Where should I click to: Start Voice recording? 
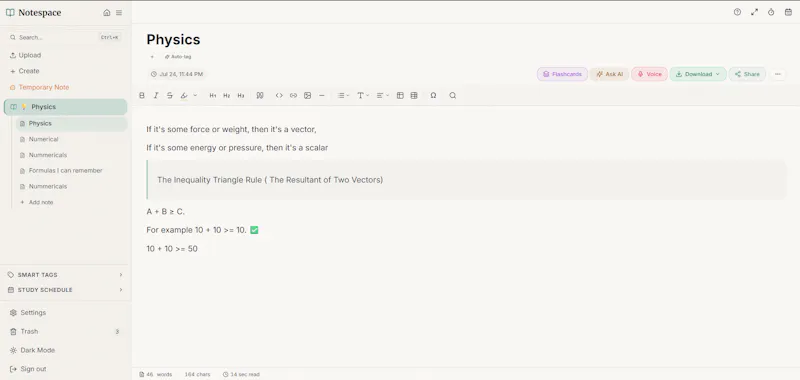pos(649,74)
